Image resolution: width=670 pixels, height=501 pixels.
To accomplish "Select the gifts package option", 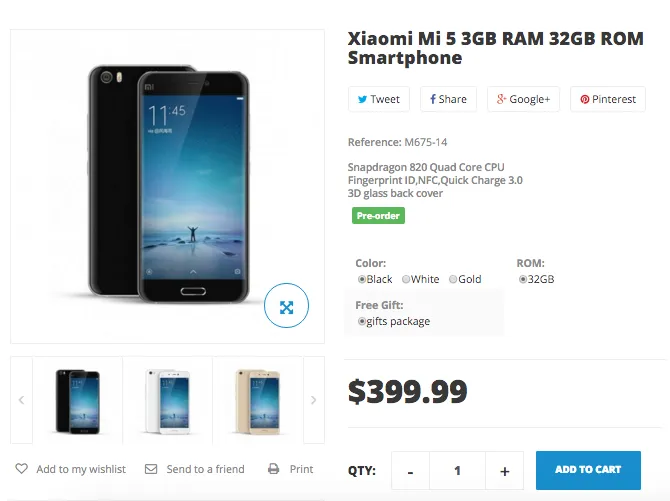I will (x=362, y=322).
